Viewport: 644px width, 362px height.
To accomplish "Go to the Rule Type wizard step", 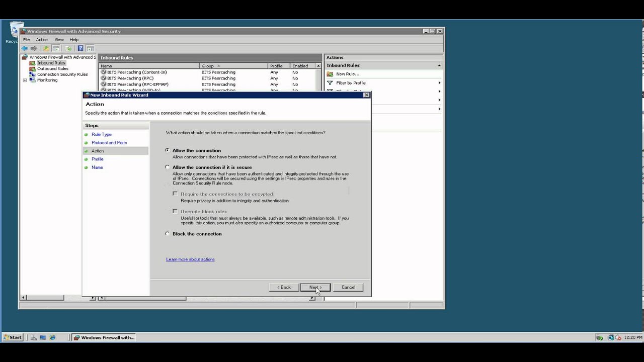I will (x=102, y=134).
